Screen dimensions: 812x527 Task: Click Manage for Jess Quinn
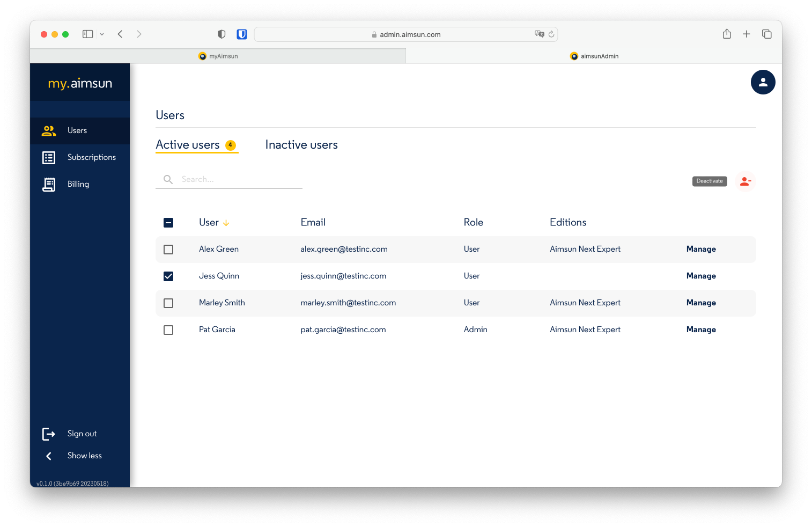(x=701, y=276)
